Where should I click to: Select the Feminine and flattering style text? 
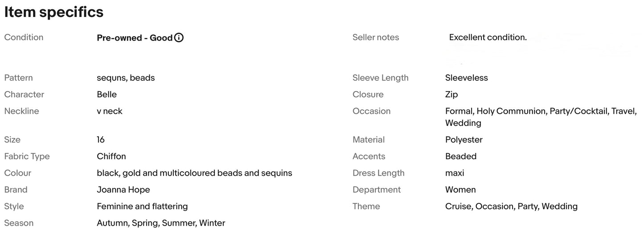142,207
